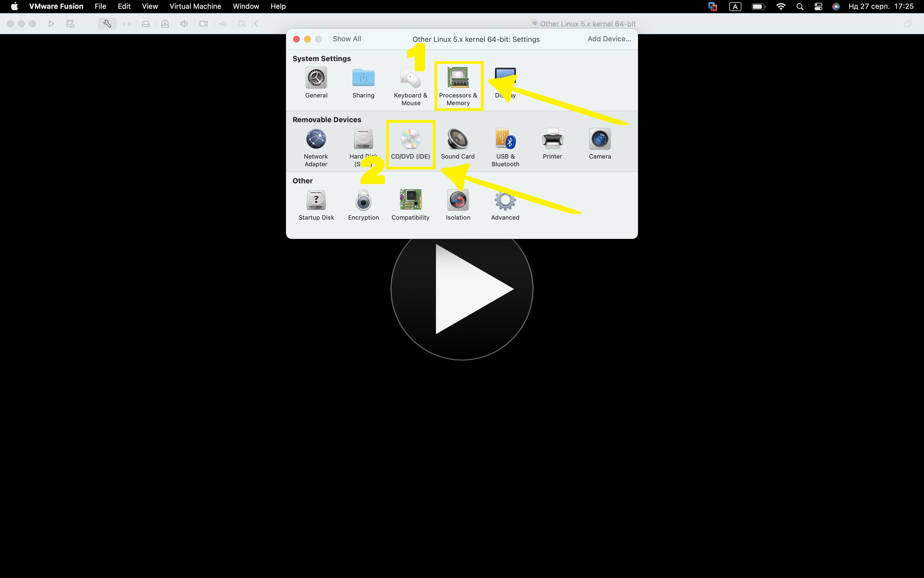924x578 pixels.
Task: Click the hard disk toolbar icon
Action: click(146, 24)
